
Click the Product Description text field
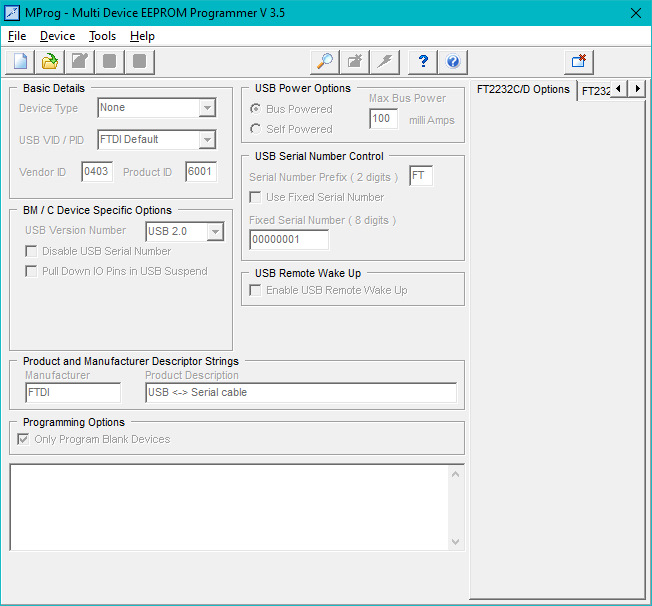(301, 393)
